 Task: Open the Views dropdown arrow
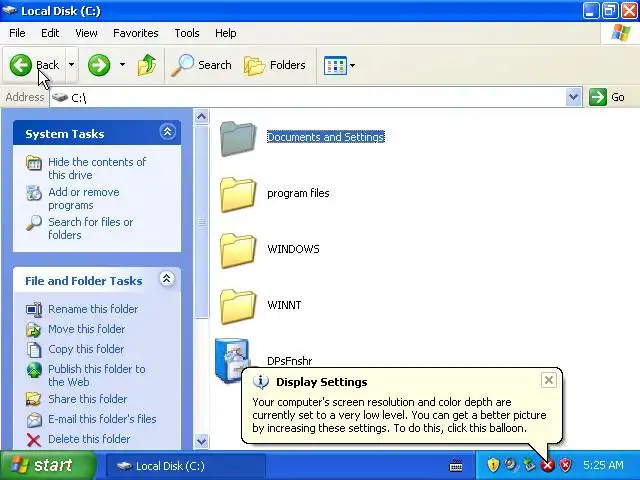coord(352,65)
